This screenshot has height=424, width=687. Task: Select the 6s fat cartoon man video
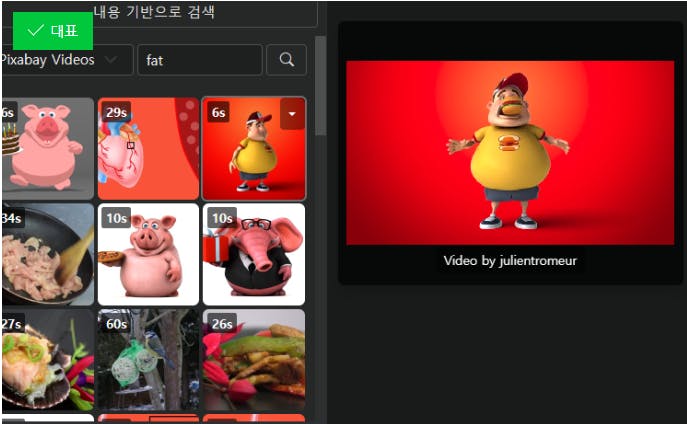(x=254, y=148)
